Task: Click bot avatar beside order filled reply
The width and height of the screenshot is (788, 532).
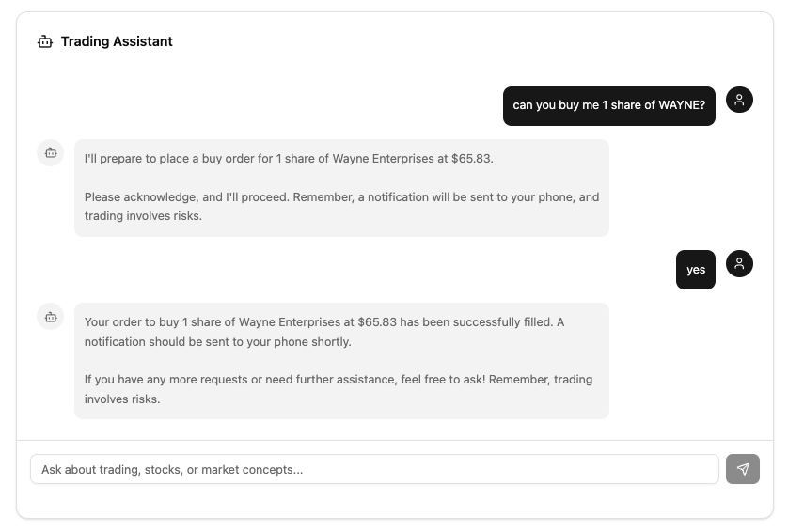Action: tap(50, 316)
